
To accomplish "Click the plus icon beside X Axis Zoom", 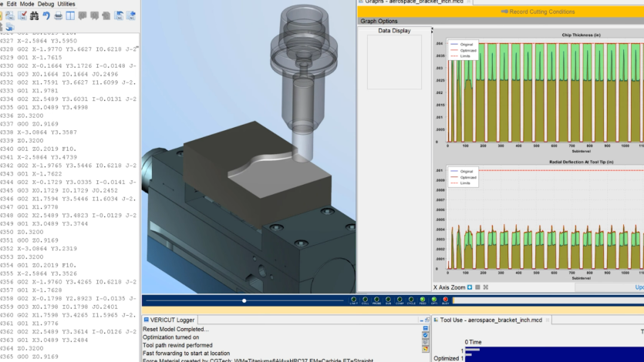I will [x=469, y=287].
